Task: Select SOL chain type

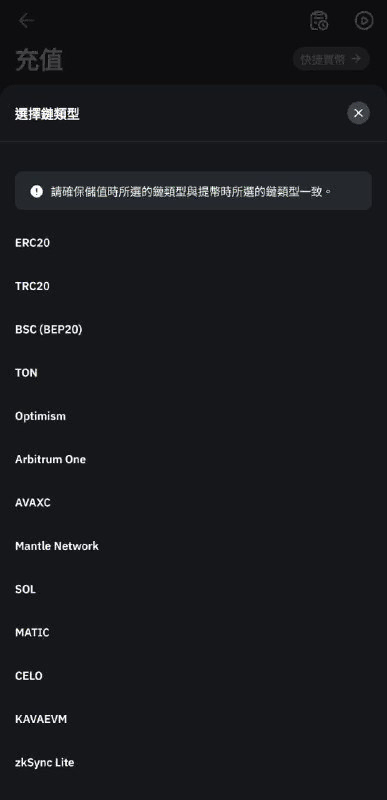Action: tap(193, 589)
